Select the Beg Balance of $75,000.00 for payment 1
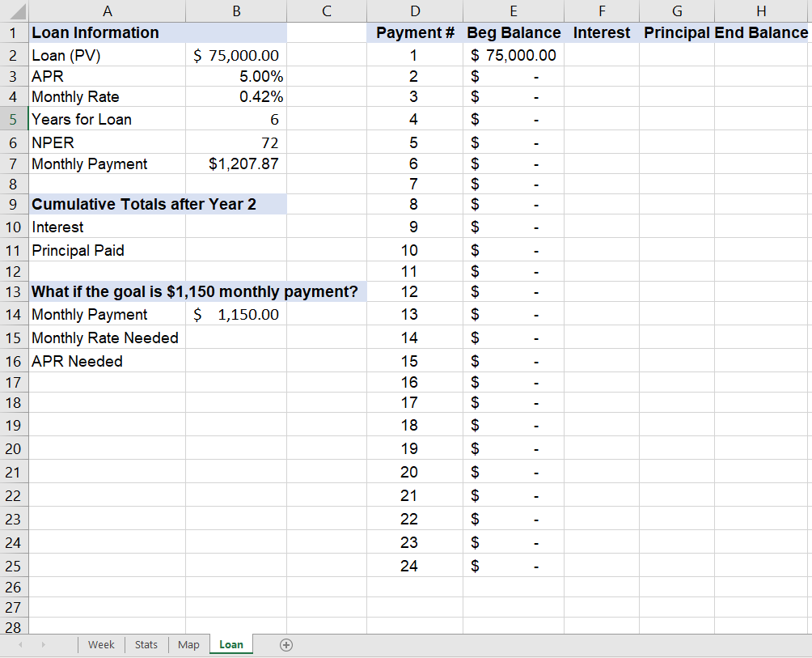 tap(514, 55)
